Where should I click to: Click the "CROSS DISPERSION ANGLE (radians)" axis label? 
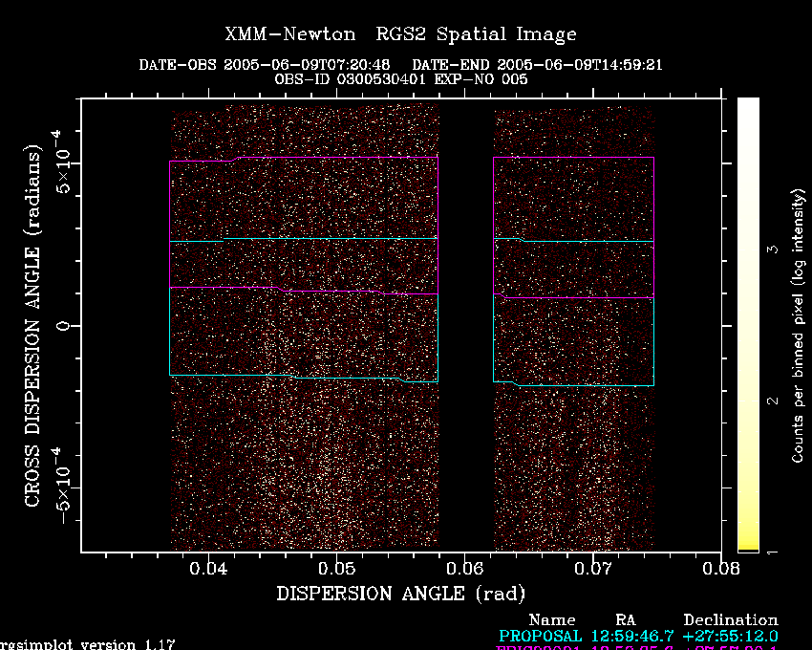[x=32, y=326]
